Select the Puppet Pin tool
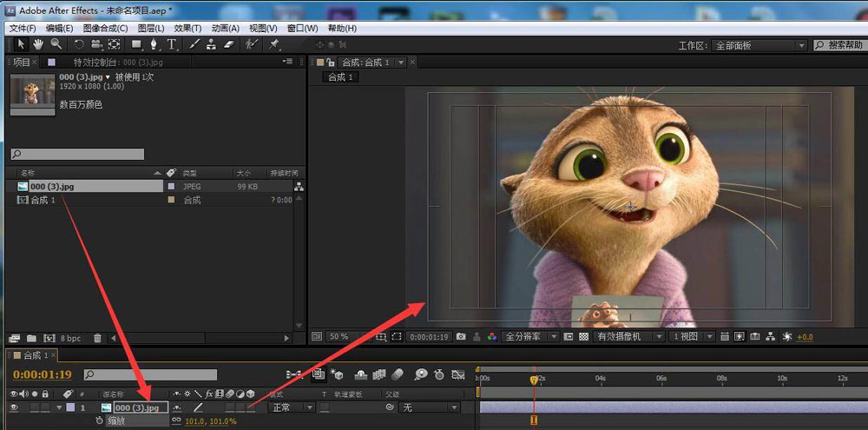This screenshot has height=430, width=868. (x=274, y=44)
